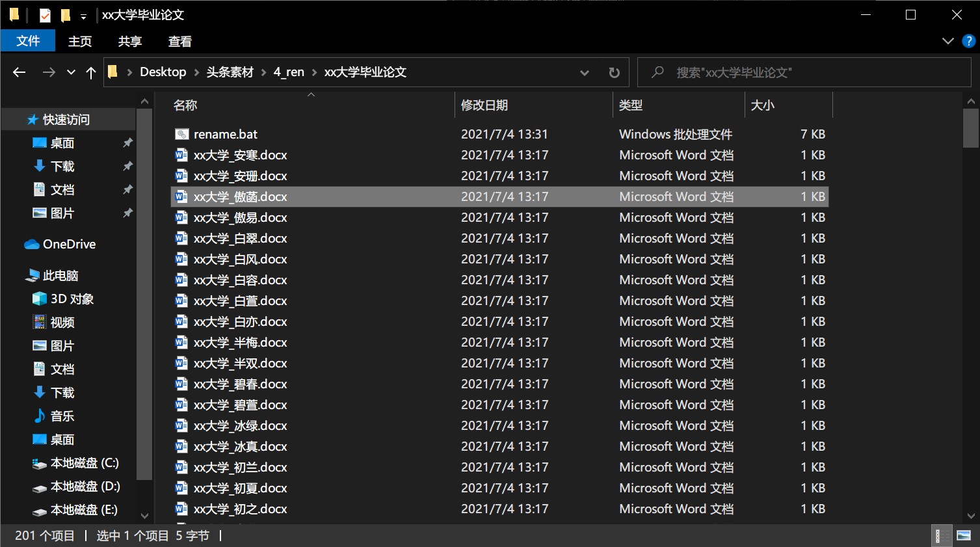Switch to the 查看 ribbon tab
Screen dimensions: 980x547
tap(180, 41)
